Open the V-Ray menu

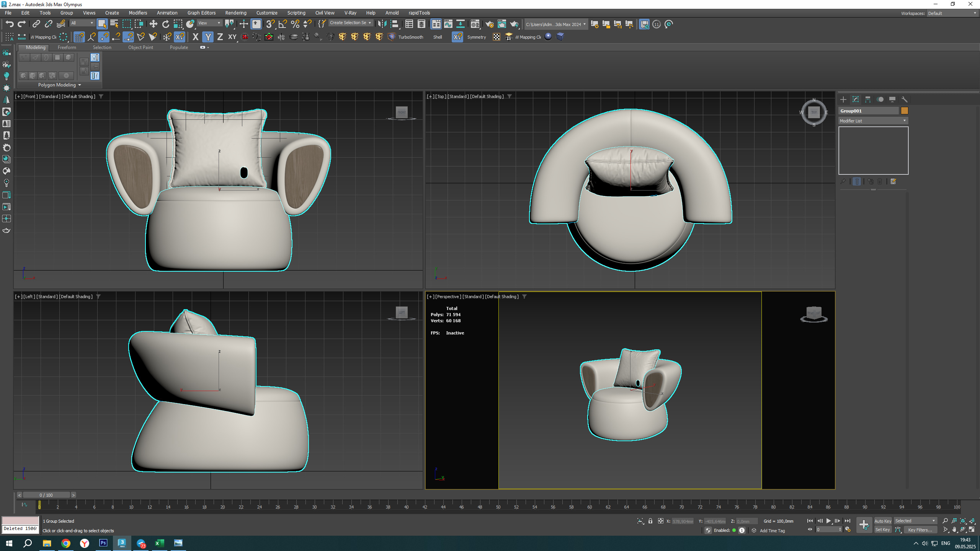(x=350, y=13)
